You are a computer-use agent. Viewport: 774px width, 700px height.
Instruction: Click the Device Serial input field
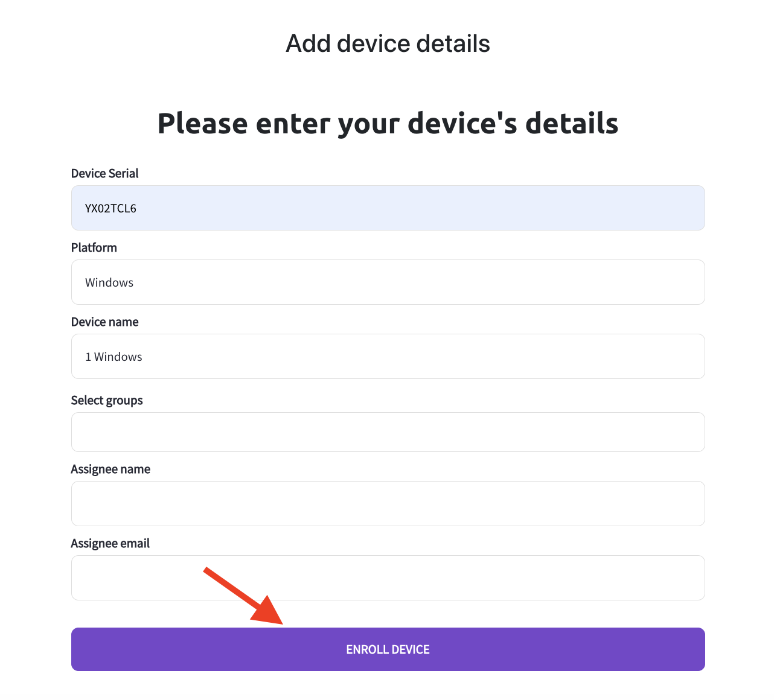388,208
